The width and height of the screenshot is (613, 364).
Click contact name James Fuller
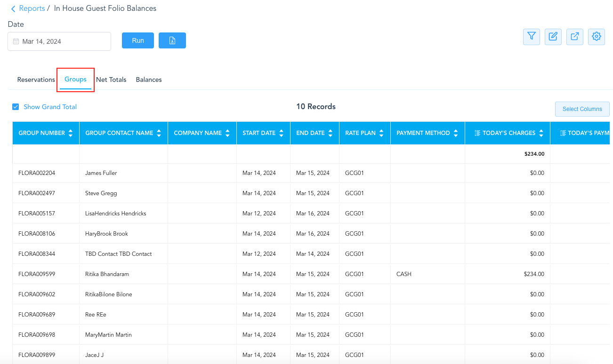point(101,173)
